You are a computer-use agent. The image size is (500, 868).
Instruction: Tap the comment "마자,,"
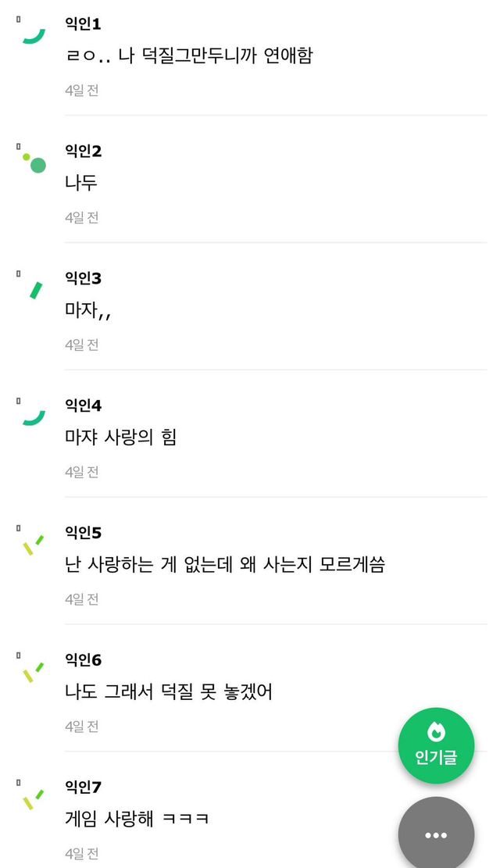tap(88, 310)
